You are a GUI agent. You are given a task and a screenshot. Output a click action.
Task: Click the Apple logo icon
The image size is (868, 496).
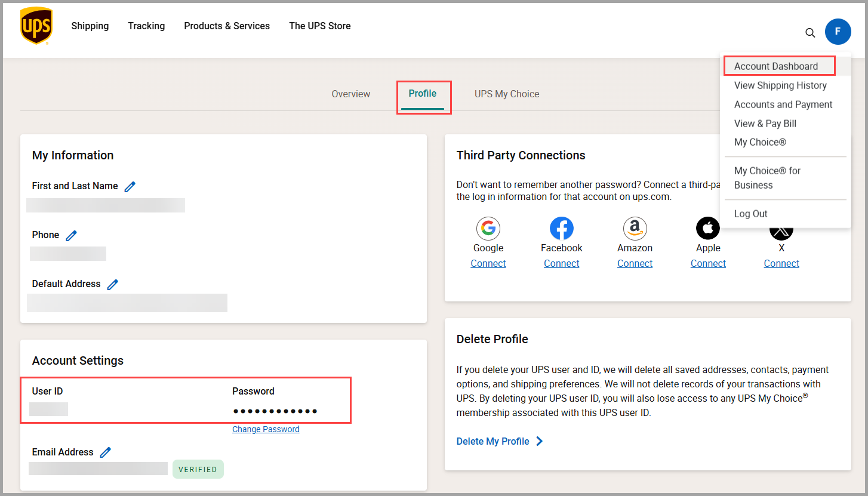pos(708,228)
